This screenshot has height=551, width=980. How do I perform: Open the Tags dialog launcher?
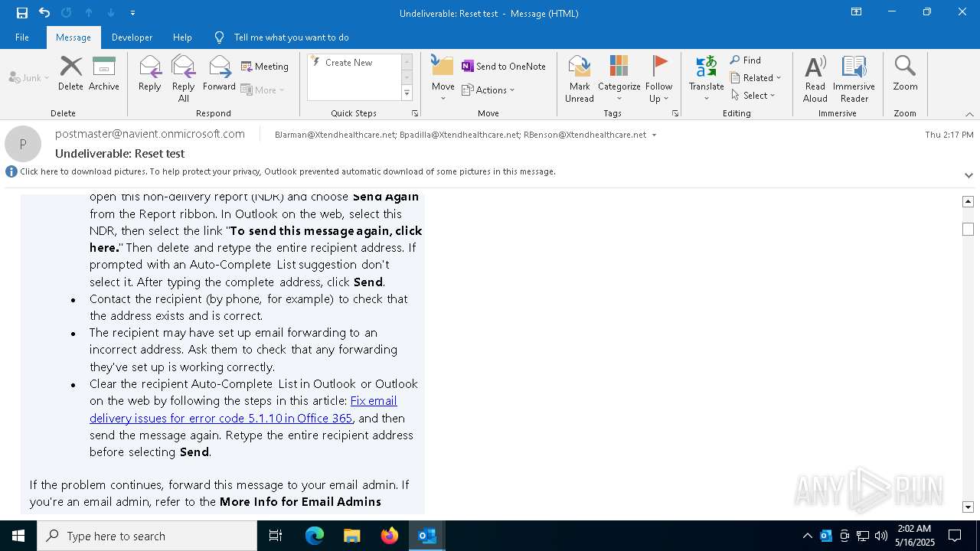(x=675, y=113)
